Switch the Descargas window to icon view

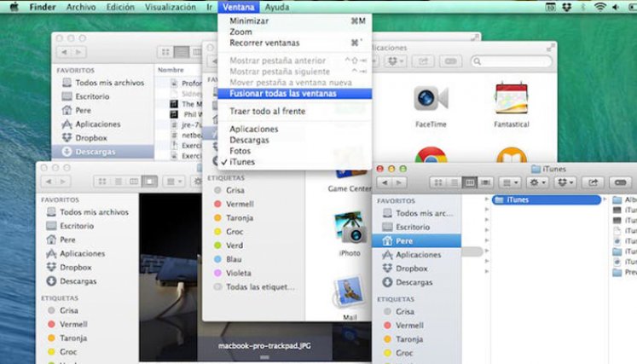click(x=165, y=52)
